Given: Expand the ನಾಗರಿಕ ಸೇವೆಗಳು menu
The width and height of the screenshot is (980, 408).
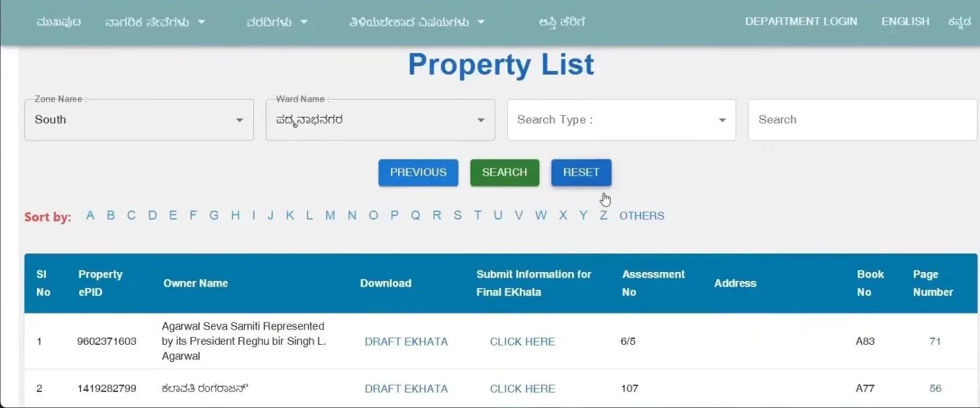Looking at the screenshot, I should (x=155, y=22).
